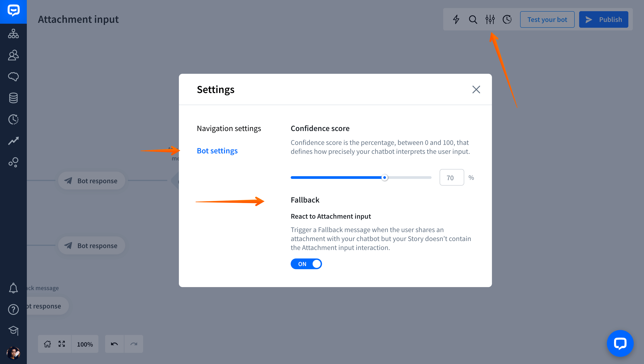Open the Stories tree icon in sidebar
This screenshot has height=364, width=644.
[x=13, y=34]
